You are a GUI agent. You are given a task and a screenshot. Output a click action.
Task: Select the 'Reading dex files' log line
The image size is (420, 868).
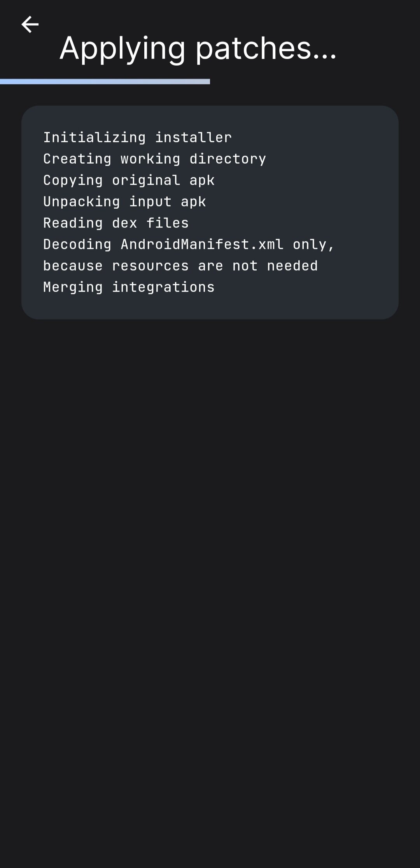[116, 223]
